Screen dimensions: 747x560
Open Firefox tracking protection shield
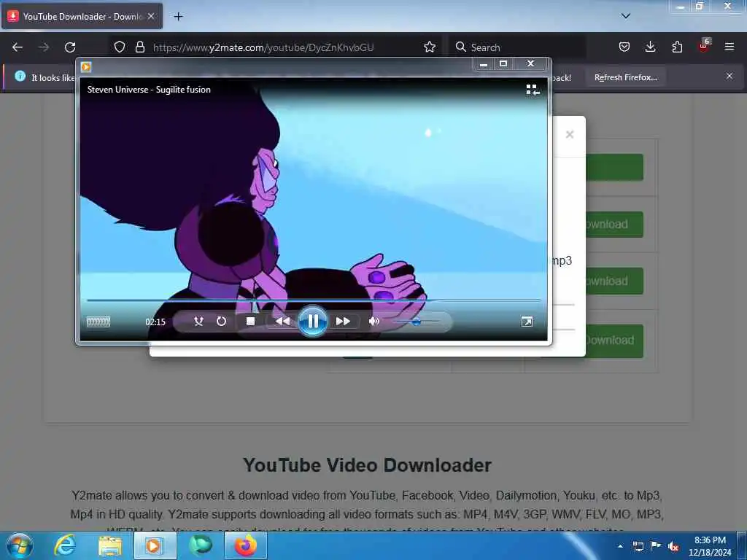[x=120, y=47]
